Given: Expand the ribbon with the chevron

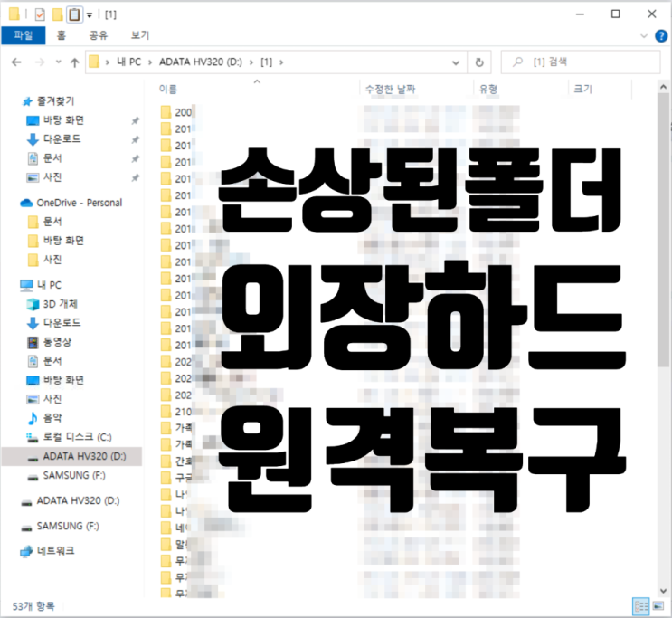Looking at the screenshot, I should click(644, 36).
